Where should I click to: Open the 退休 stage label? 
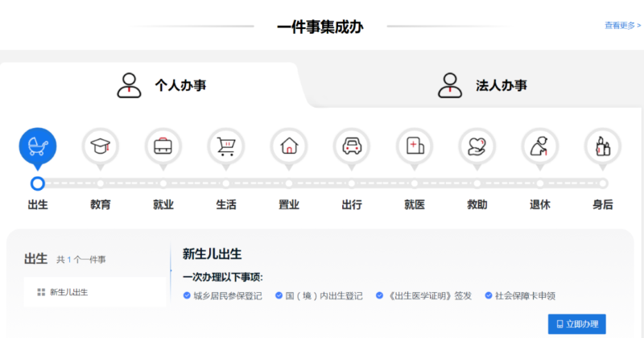pos(540,204)
